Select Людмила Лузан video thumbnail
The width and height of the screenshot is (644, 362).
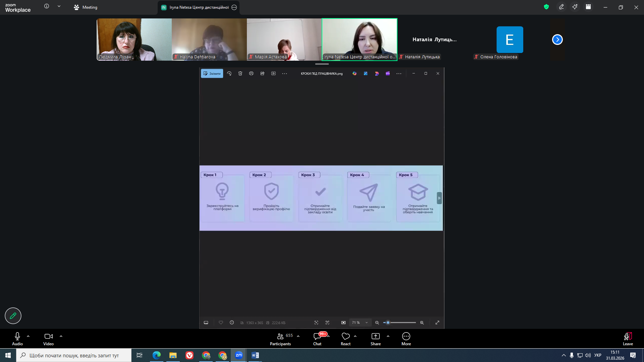[134, 40]
